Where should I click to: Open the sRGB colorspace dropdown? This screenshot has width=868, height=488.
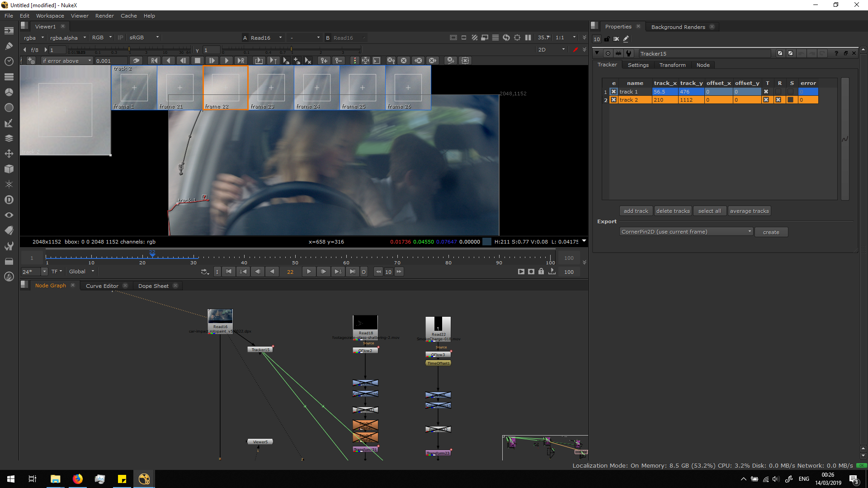tap(144, 38)
